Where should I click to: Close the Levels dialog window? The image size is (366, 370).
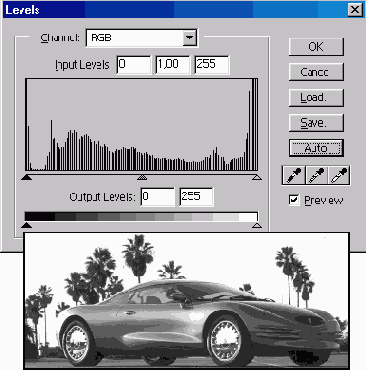pos(355,10)
